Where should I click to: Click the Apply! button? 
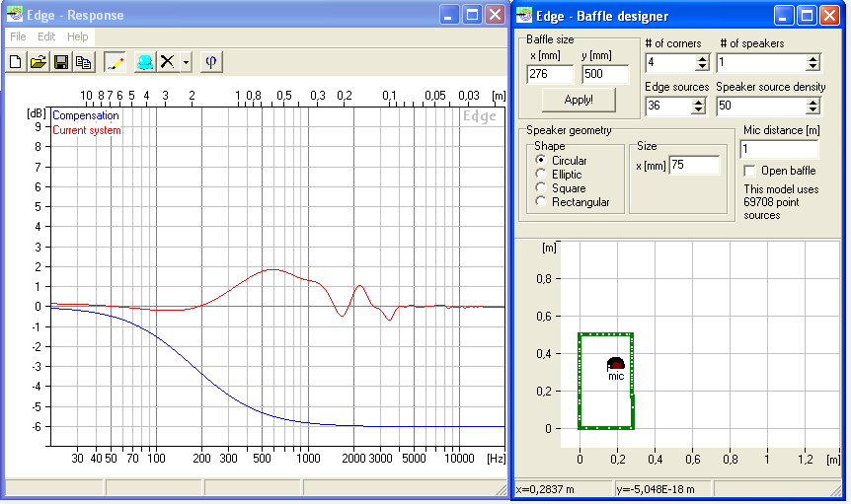[x=579, y=100]
